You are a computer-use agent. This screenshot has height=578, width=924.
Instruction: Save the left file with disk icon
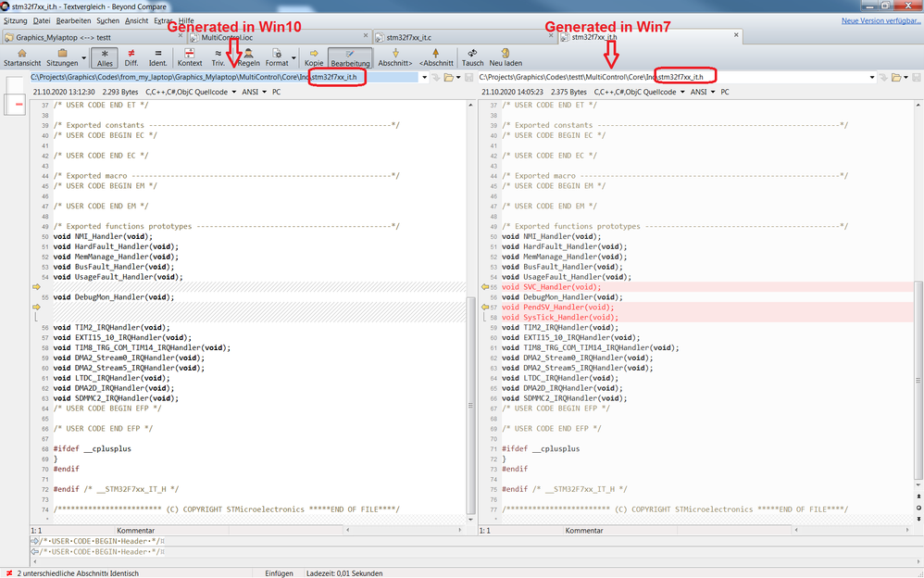(x=469, y=77)
